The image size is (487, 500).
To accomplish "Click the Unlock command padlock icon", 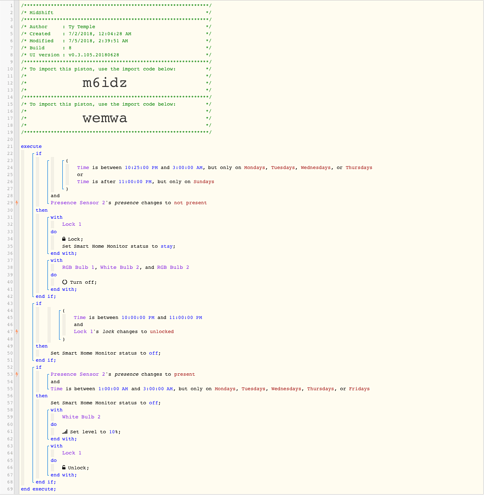I will (x=64, y=468).
